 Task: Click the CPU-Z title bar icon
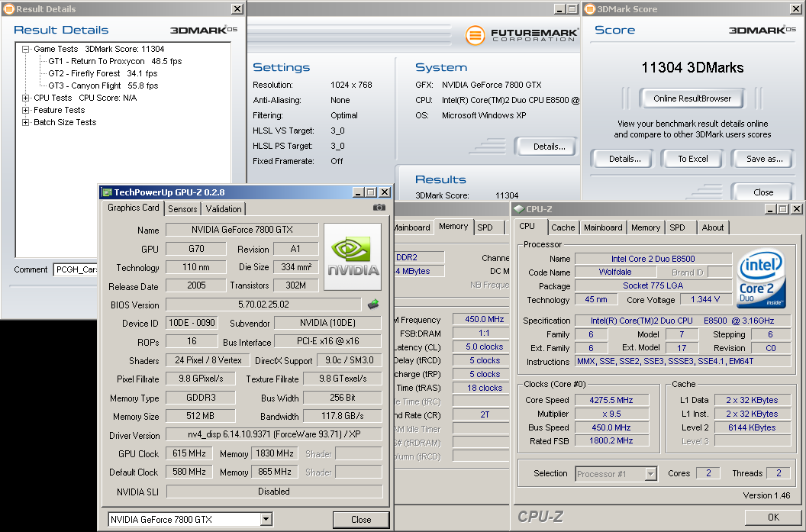pyautogui.click(x=519, y=208)
